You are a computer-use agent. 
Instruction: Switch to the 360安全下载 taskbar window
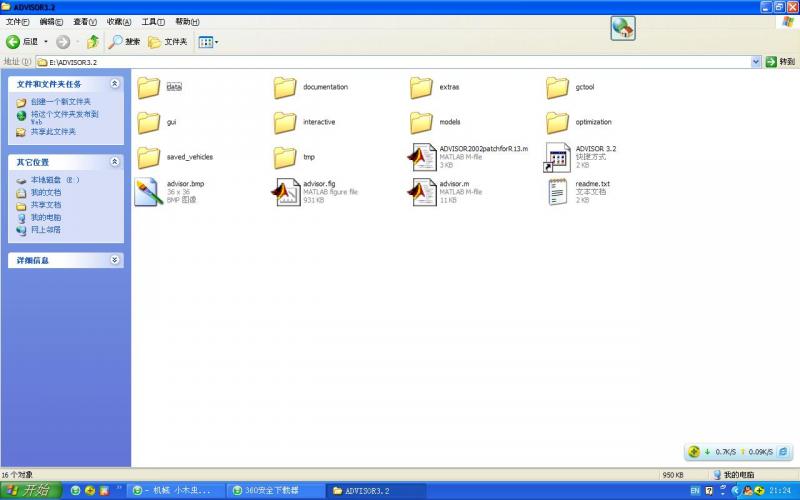276,491
